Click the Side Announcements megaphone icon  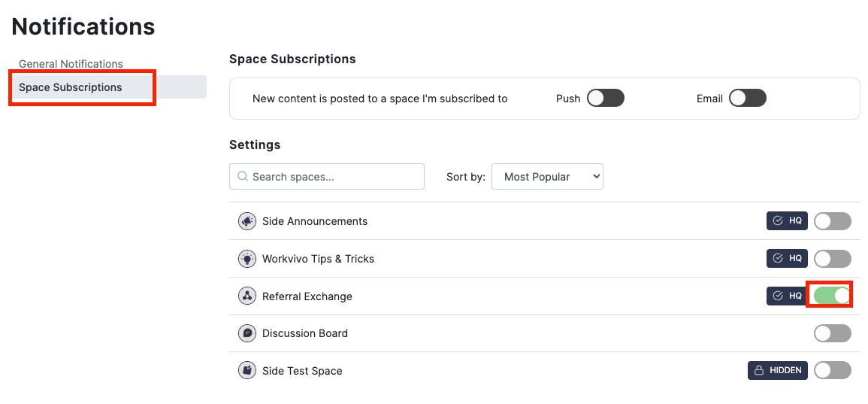point(247,221)
